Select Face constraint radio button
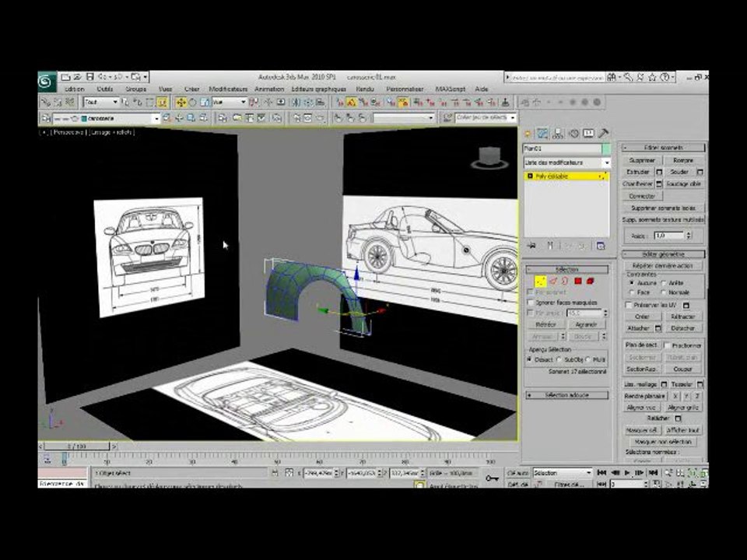The height and width of the screenshot is (560, 747). tap(632, 292)
